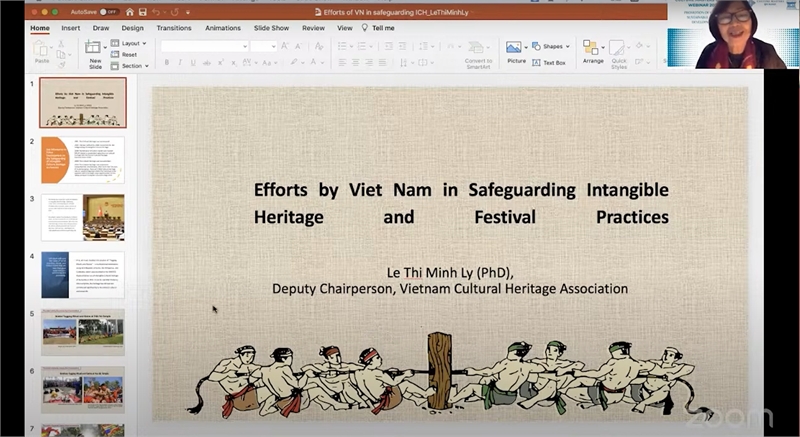Open the Character Spacing menu
Screen dimensions: 800x437
coord(249,63)
